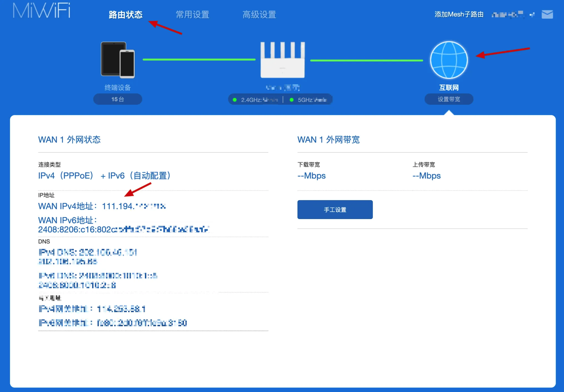Click the MiWiFi logo
The height and width of the screenshot is (392, 564).
(x=41, y=10)
